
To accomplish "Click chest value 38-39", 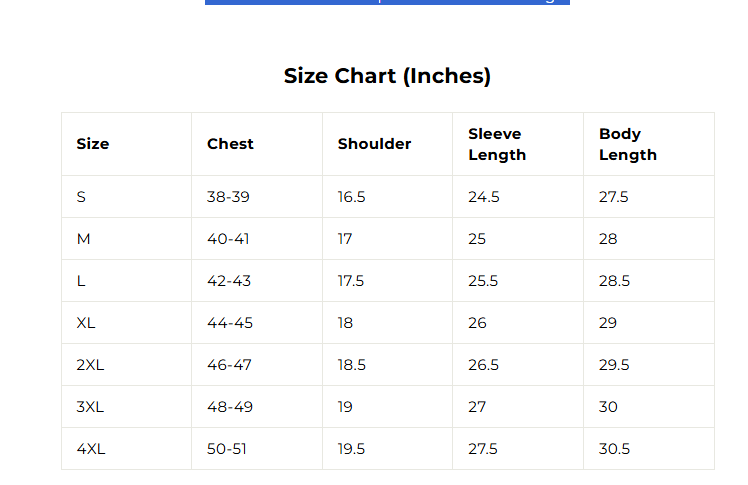I will (x=228, y=197).
